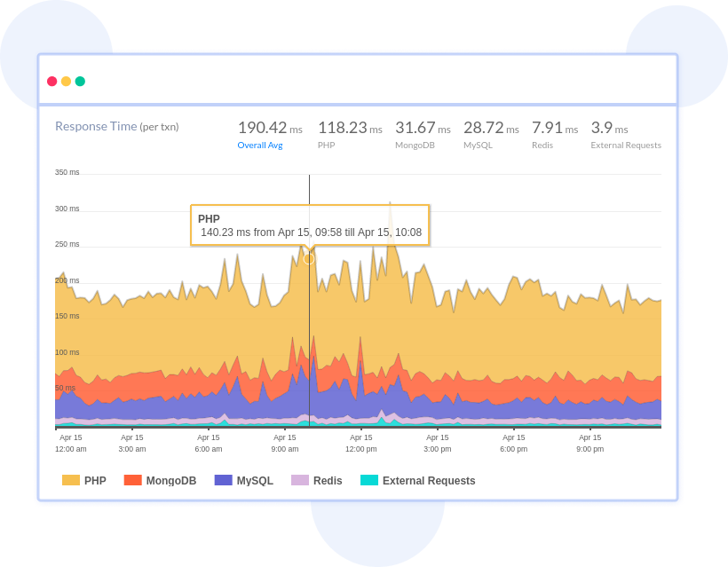This screenshot has width=728, height=567.
Task: Select the 7.91 ms Redis value
Action: click(x=554, y=128)
